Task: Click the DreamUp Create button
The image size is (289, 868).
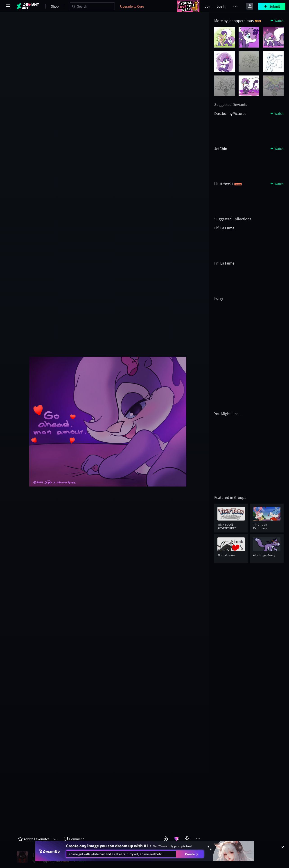Action: point(190,854)
